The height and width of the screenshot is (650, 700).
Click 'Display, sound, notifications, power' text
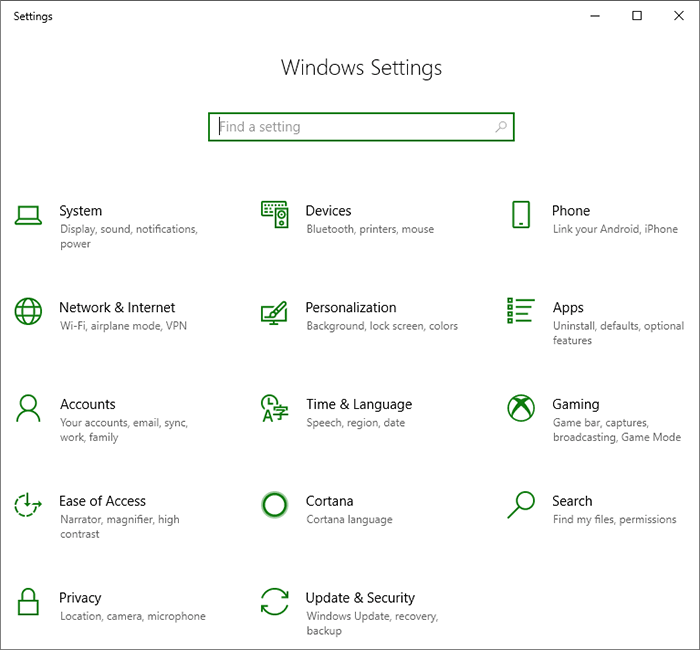click(129, 237)
